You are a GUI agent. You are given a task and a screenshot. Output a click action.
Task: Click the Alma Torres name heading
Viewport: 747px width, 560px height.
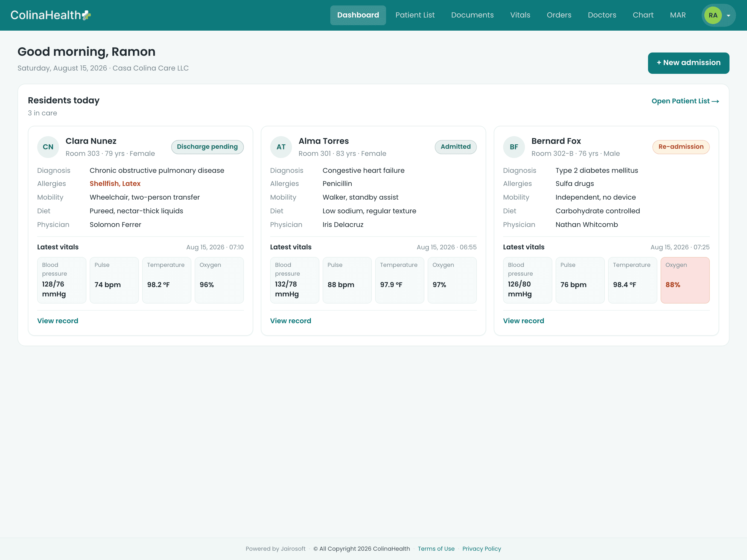[323, 141]
